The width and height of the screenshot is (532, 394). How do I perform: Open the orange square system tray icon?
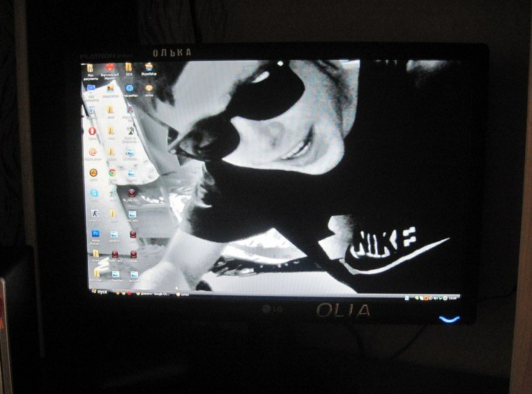426,298
